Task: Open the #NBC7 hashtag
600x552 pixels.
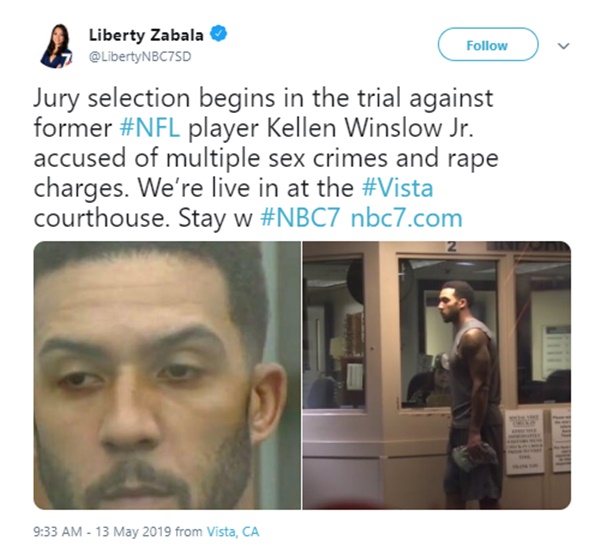Action: tap(300, 218)
